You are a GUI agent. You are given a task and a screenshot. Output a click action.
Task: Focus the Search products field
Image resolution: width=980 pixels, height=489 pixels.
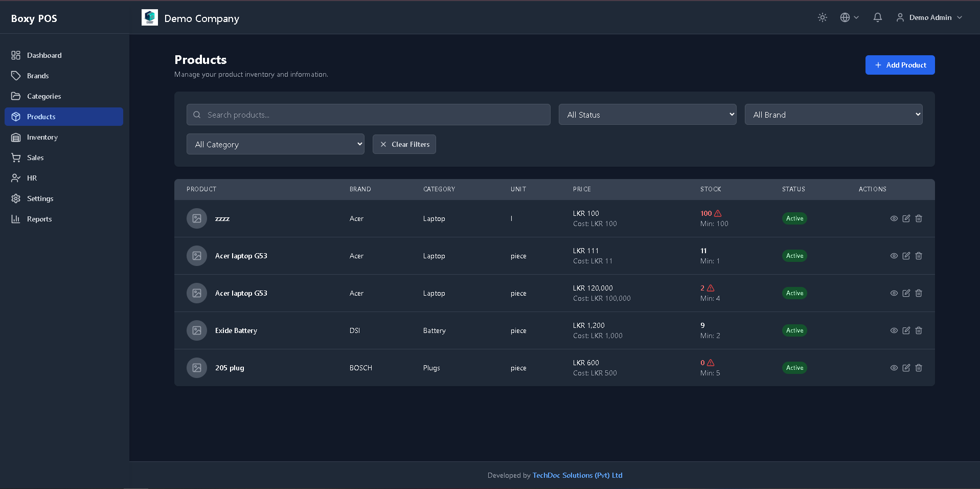click(369, 115)
